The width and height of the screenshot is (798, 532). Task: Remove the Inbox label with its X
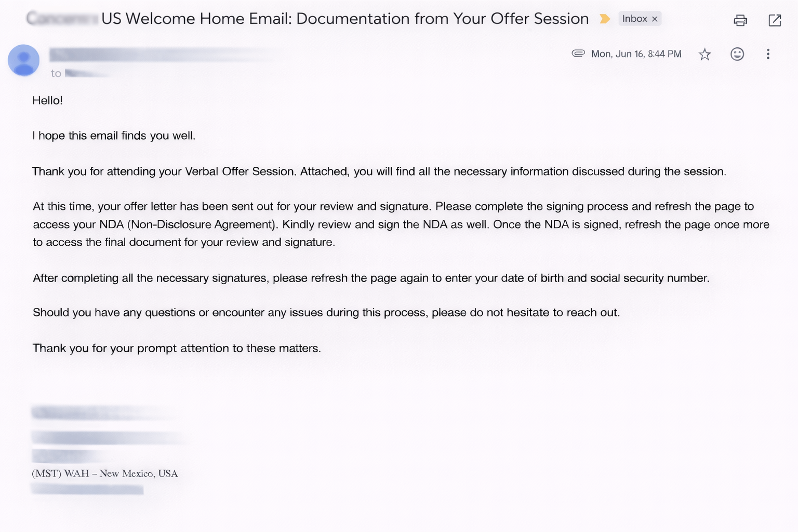[655, 18]
